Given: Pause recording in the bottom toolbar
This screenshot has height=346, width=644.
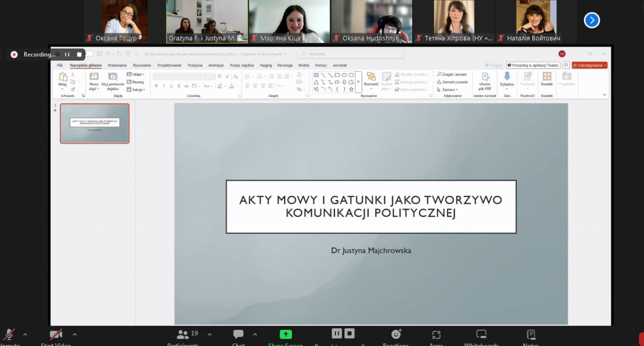Looking at the screenshot, I should (x=336, y=334).
